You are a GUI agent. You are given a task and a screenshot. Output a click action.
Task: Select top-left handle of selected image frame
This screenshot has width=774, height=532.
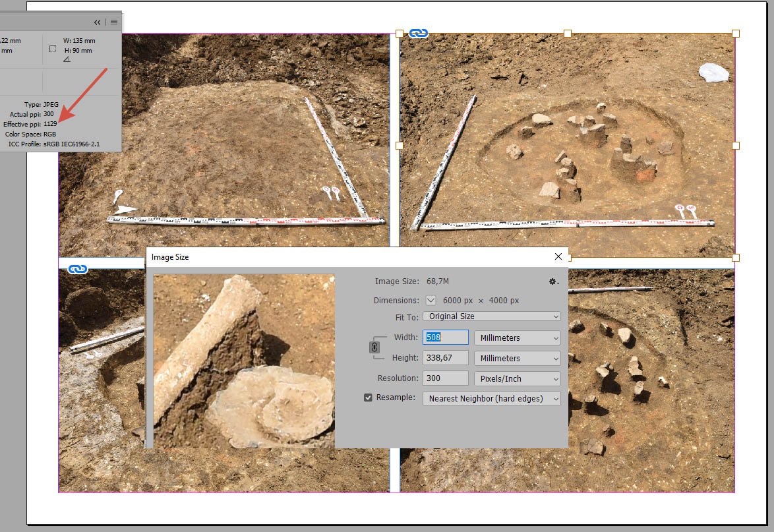pyautogui.click(x=400, y=34)
